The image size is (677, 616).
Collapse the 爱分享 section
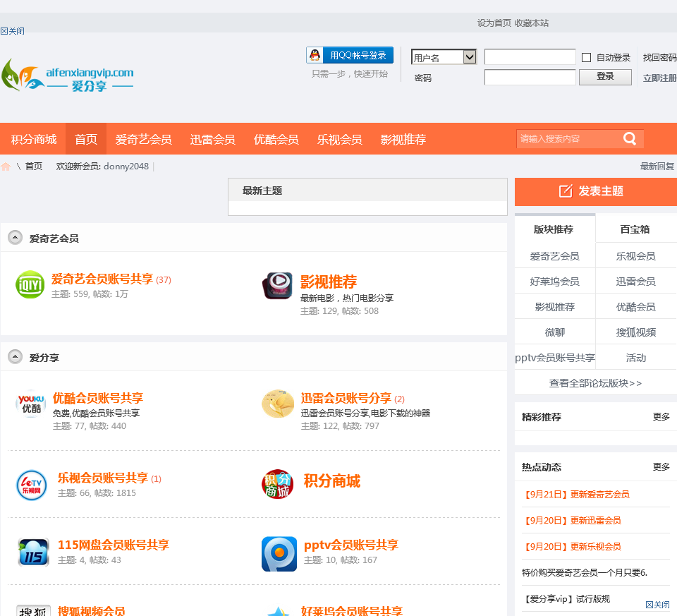[x=15, y=356]
